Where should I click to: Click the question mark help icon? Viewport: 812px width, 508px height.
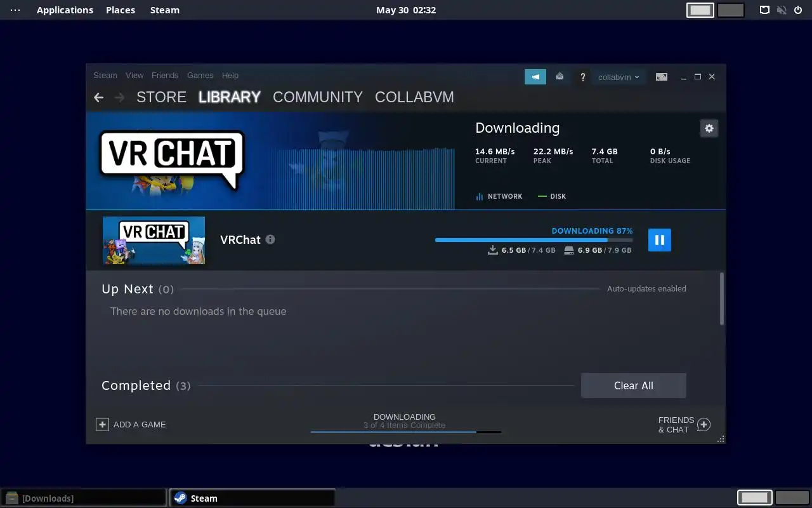tap(583, 77)
